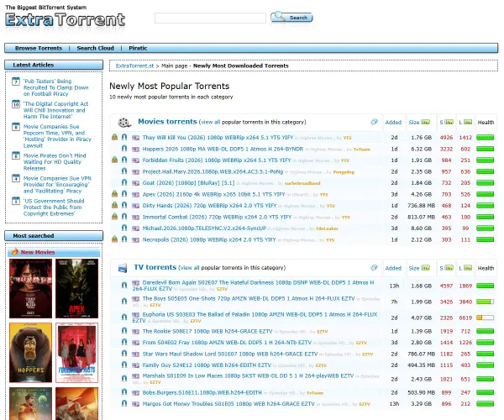
Task: Click the magnet icon for Goat (2026)
Action: point(124,182)
